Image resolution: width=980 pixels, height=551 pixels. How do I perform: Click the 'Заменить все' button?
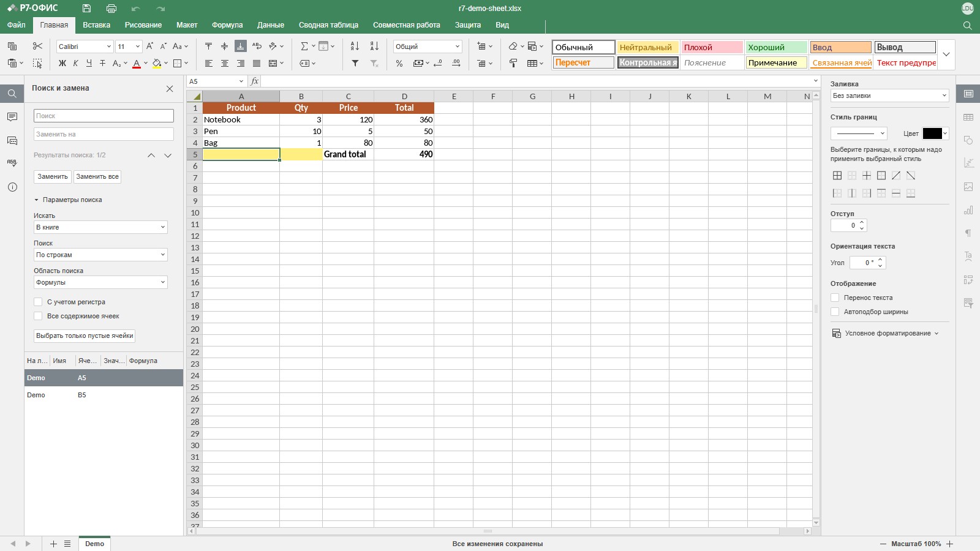[x=97, y=176]
